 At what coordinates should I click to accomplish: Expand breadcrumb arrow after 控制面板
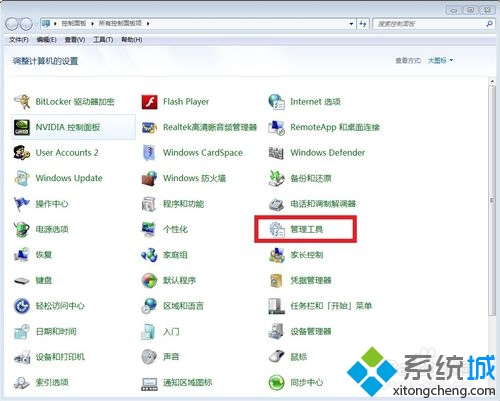pyautogui.click(x=92, y=23)
